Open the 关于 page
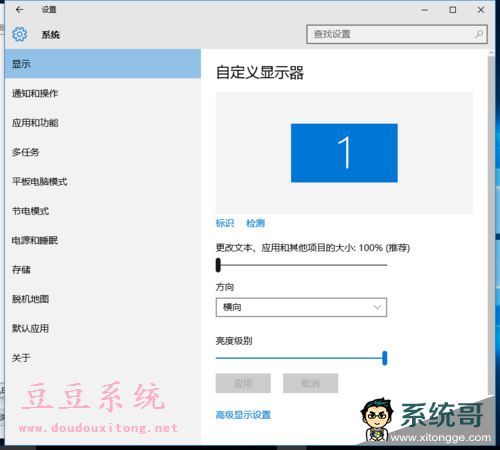 (x=103, y=358)
